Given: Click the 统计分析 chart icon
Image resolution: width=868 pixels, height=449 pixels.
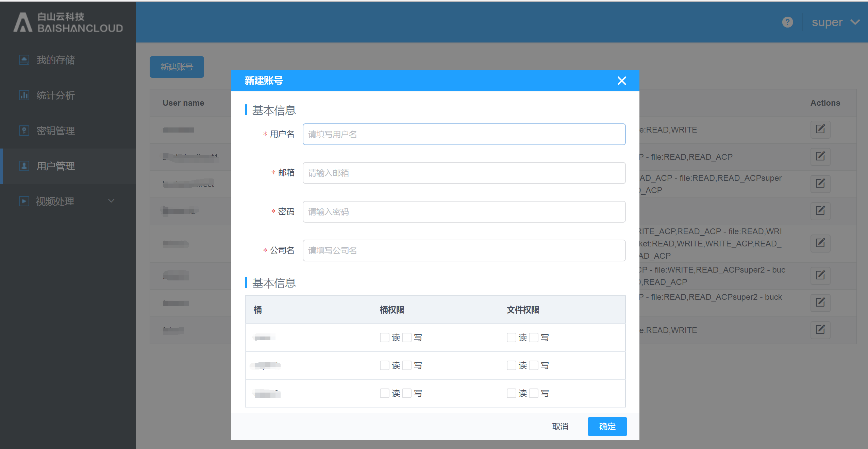Looking at the screenshot, I should coord(24,95).
